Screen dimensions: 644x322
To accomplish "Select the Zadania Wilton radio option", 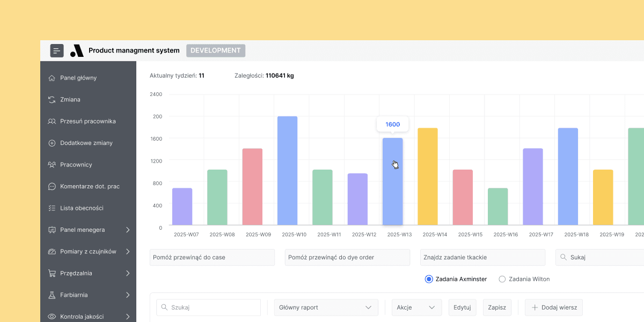I will (x=502, y=279).
